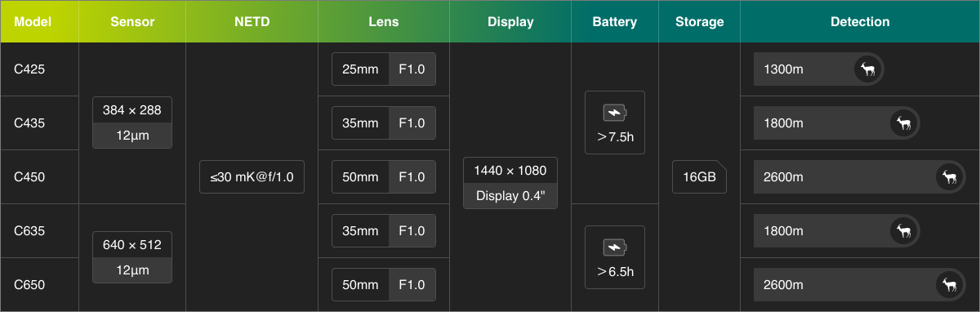The height and width of the screenshot is (312, 980).
Task: Click the battery icon above >6.5h
Action: click(615, 247)
